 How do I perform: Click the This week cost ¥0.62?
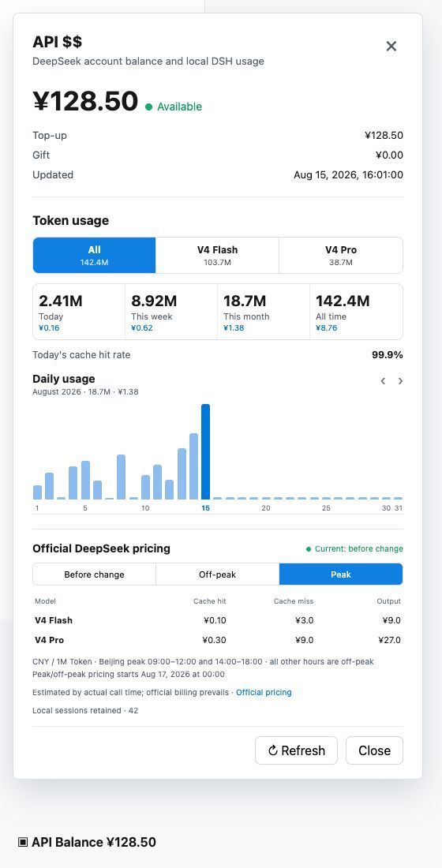(142, 328)
